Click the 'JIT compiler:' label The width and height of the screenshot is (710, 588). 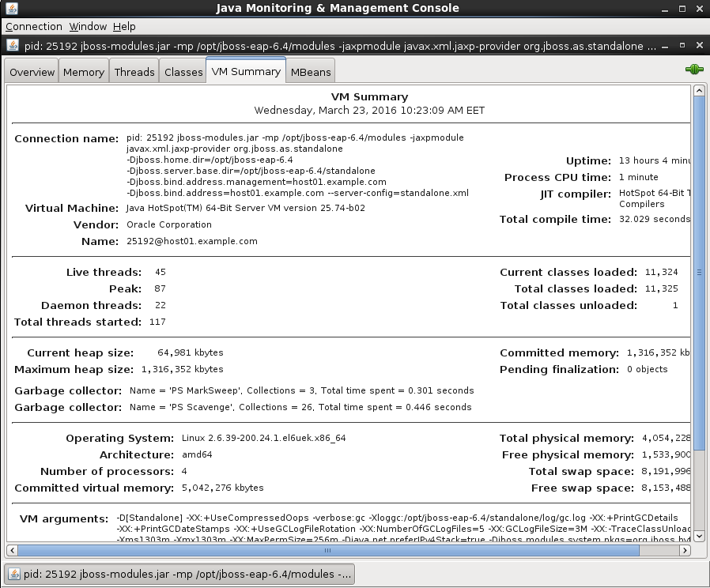(576, 194)
